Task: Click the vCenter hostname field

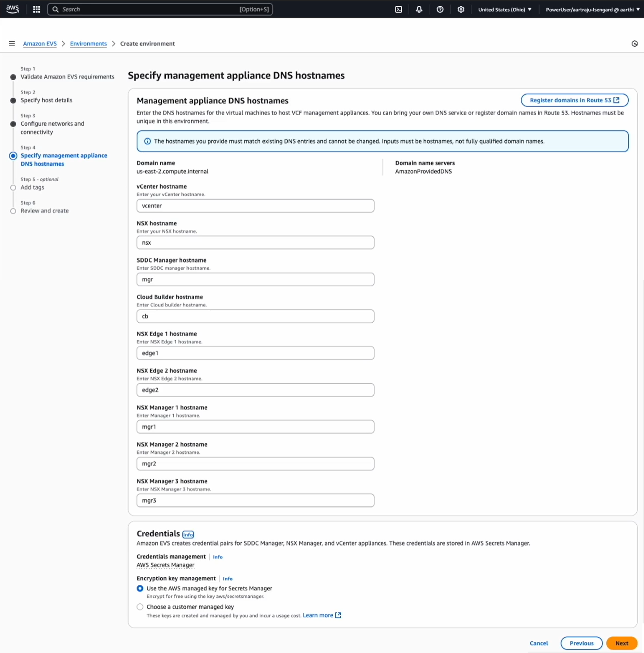Action: 255,206
